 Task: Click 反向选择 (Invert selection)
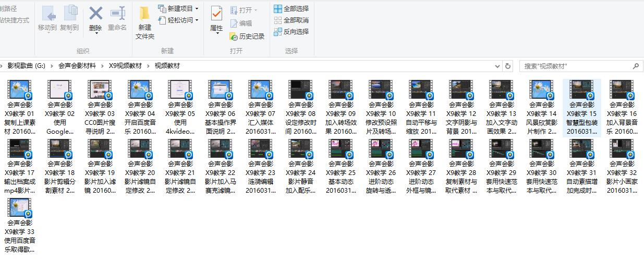291,31
